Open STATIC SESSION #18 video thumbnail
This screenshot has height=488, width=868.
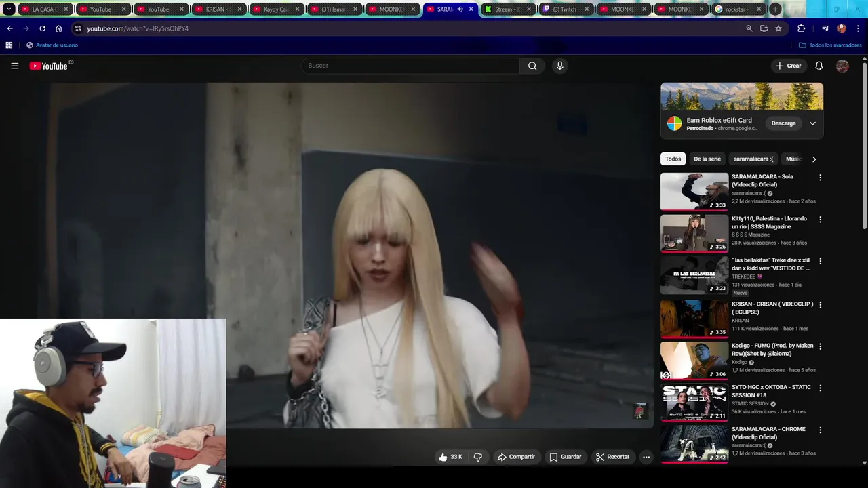694,402
